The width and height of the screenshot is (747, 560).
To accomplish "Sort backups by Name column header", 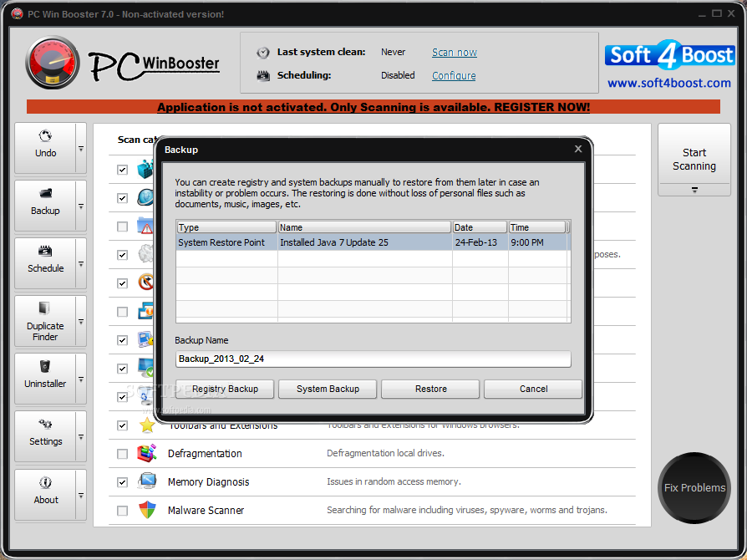I will [364, 227].
